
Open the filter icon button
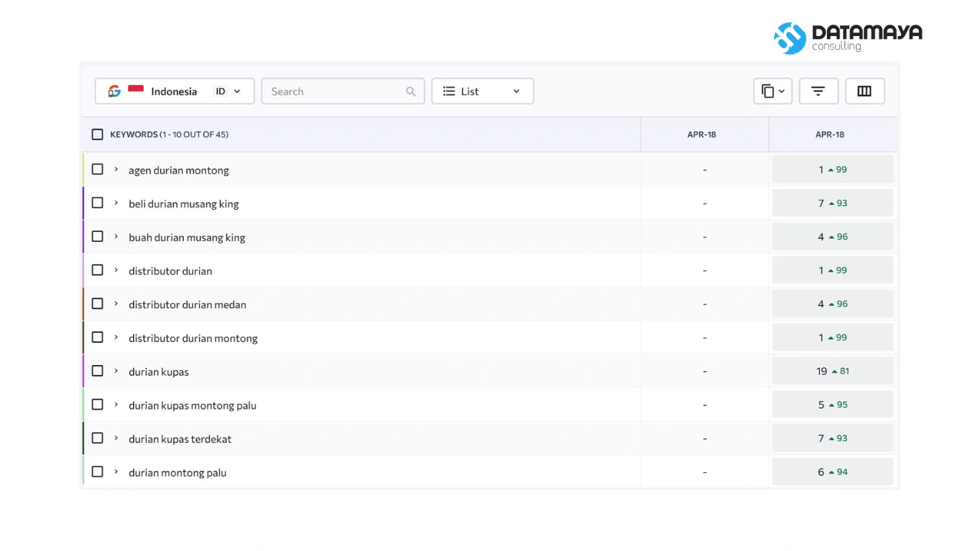pyautogui.click(x=818, y=91)
